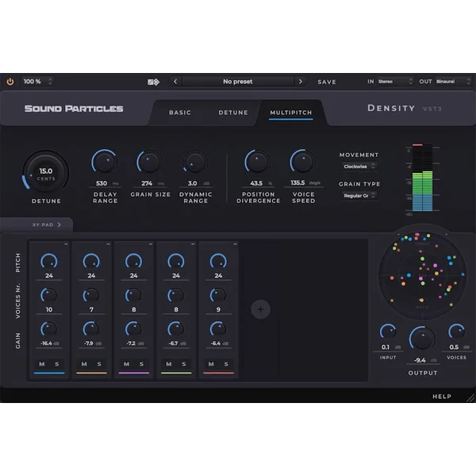Image resolution: width=476 pixels, height=476 pixels.
Task: Click the output level meter
Action: point(422,178)
